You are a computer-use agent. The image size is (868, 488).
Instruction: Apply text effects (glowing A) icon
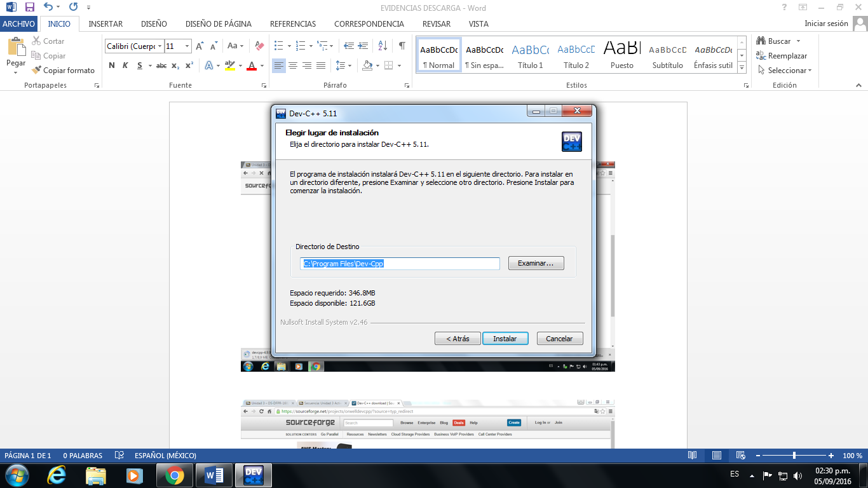pyautogui.click(x=208, y=65)
